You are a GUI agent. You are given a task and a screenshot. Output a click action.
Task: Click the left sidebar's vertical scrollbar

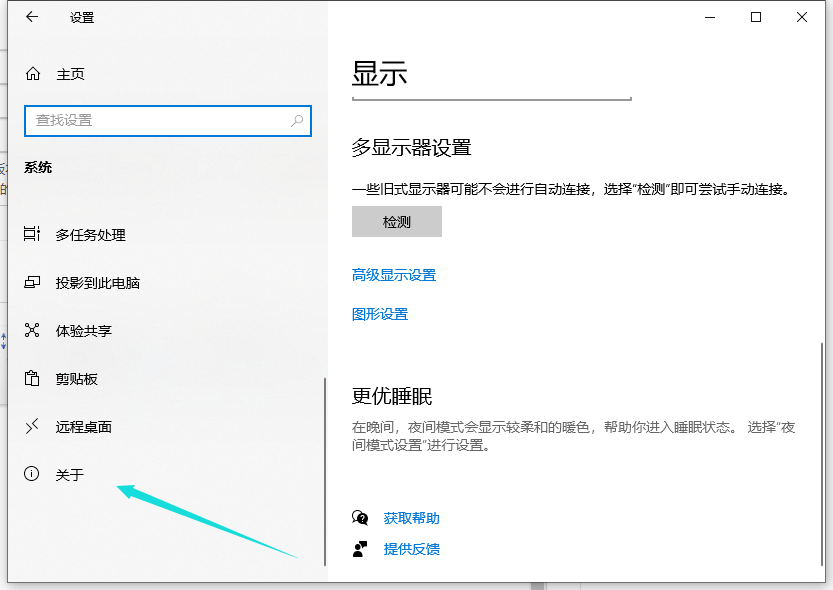point(325,470)
